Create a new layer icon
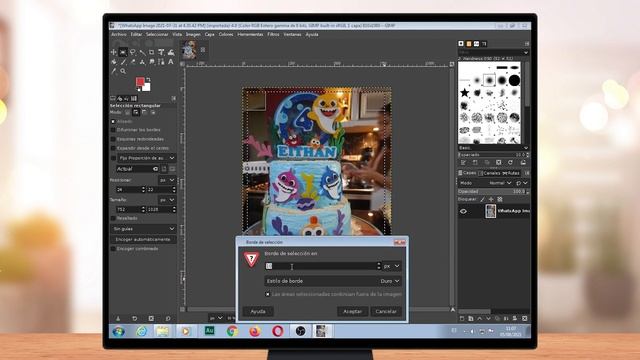 coord(462,318)
